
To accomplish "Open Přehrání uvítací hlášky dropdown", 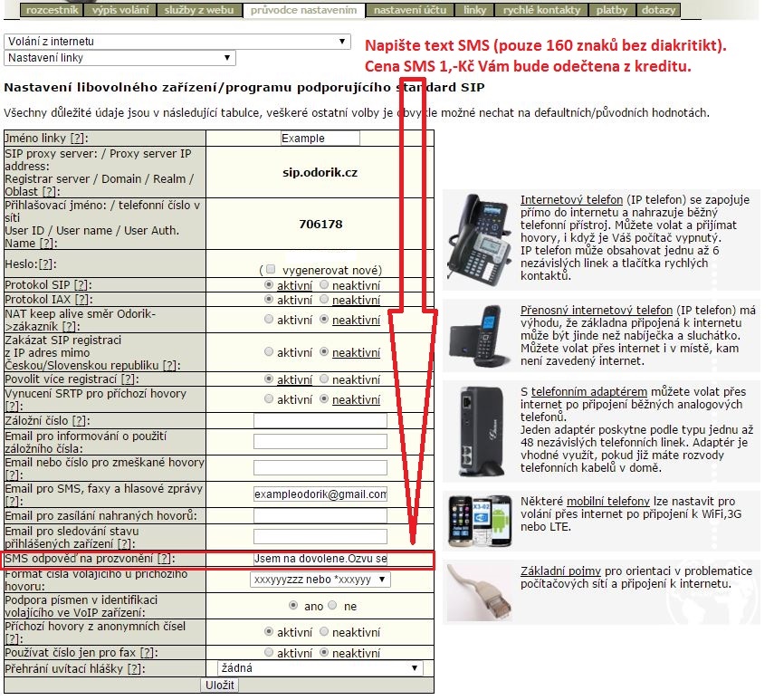I will tap(320, 668).
